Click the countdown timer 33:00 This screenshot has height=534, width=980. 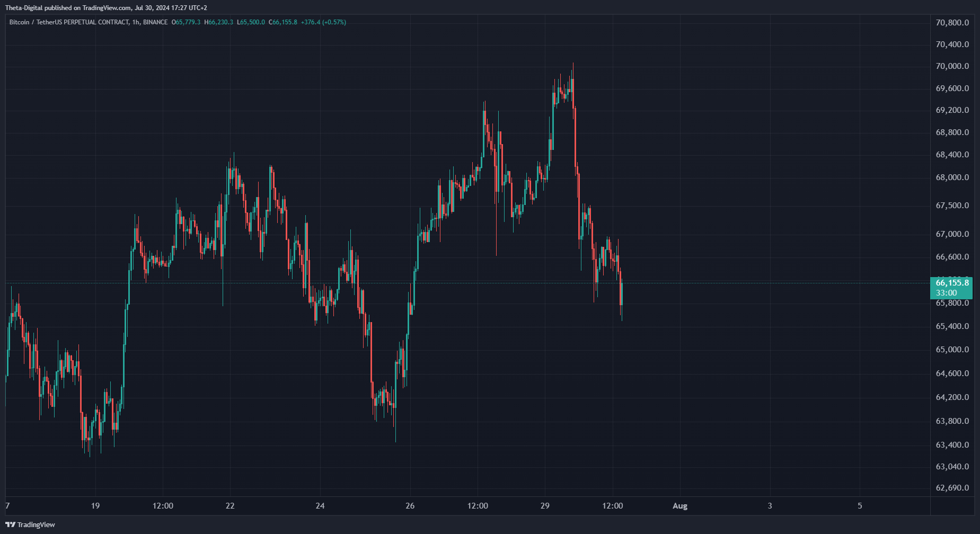[946, 293]
